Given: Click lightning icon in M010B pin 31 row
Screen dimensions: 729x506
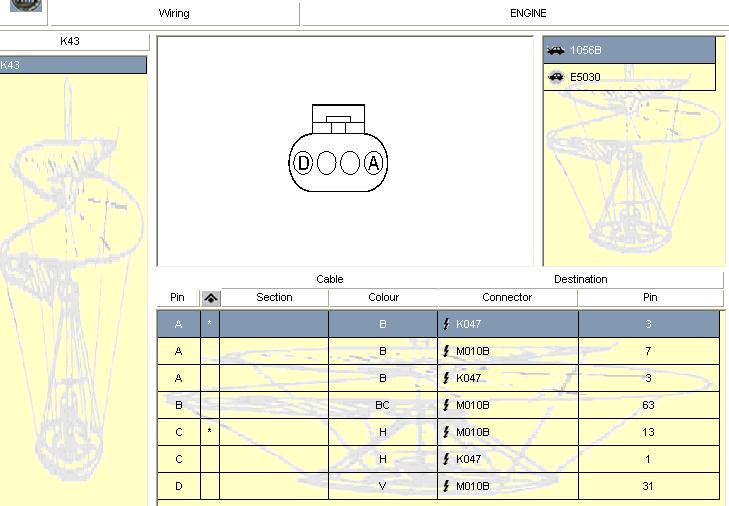Looking at the screenshot, I should click(446, 486).
